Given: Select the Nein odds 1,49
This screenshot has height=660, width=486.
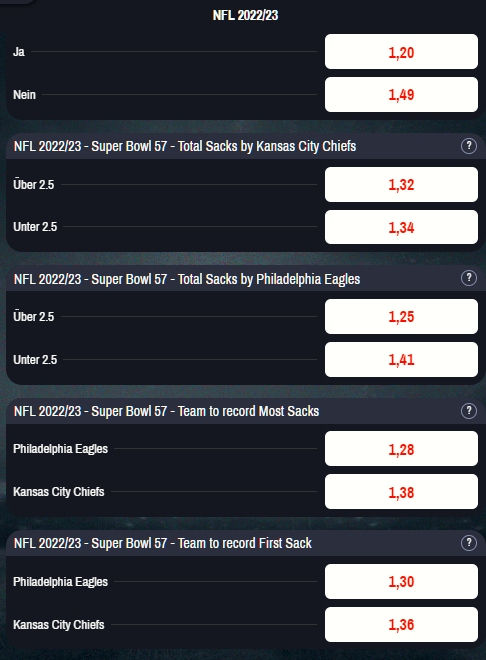Looking at the screenshot, I should coord(401,95).
